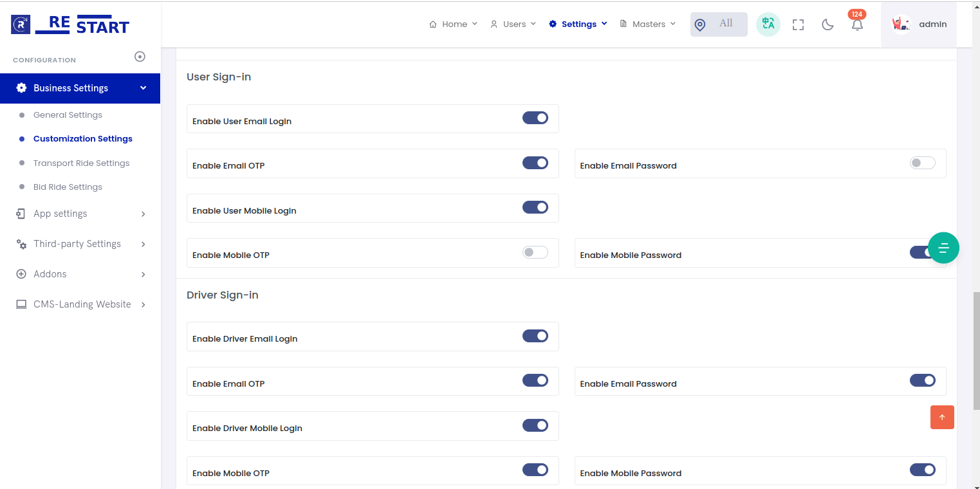Expand Third-party Settings section
Viewport: 980px width, 489px height.
80,244
